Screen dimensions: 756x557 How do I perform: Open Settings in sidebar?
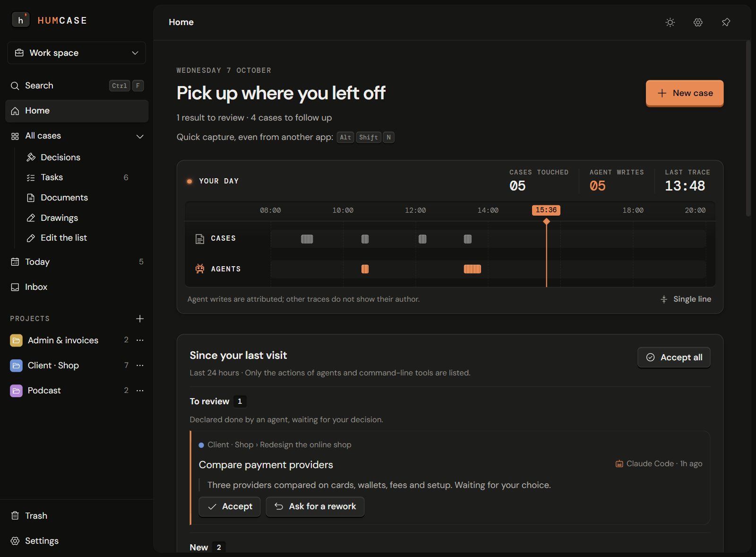point(77,541)
